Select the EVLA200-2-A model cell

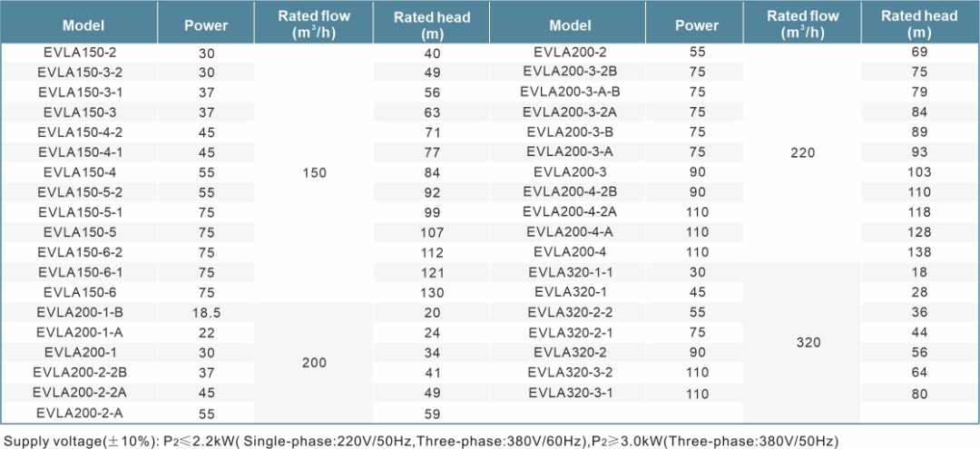click(x=78, y=412)
